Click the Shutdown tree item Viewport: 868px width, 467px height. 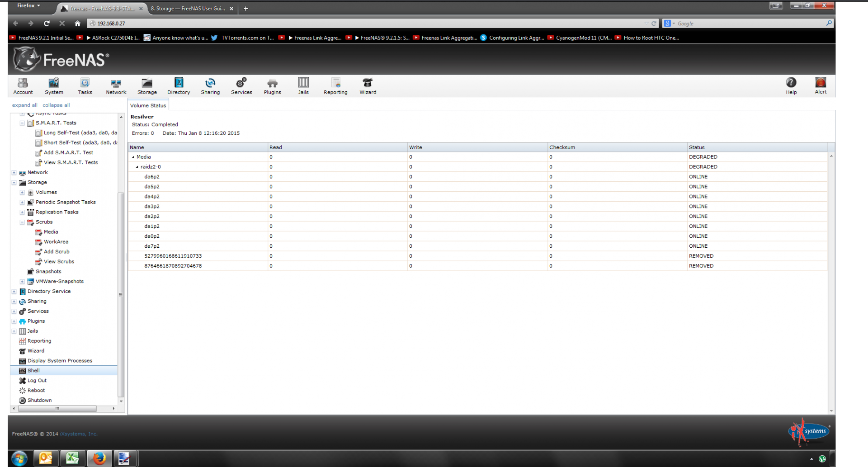[39, 401]
